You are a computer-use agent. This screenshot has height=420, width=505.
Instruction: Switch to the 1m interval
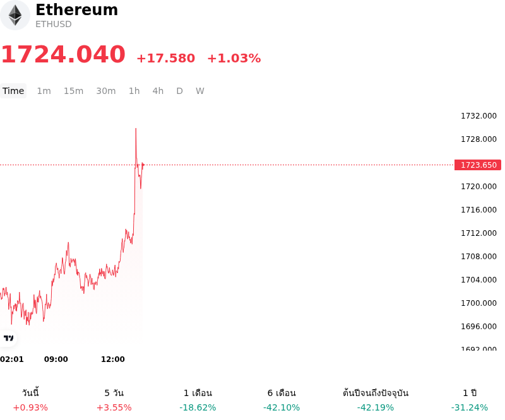click(44, 91)
